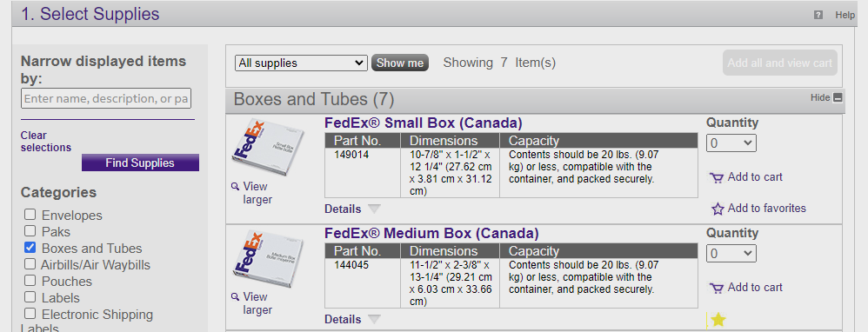Click the Medium Box add to cart icon
The width and height of the screenshot is (868, 332).
pyautogui.click(x=717, y=288)
